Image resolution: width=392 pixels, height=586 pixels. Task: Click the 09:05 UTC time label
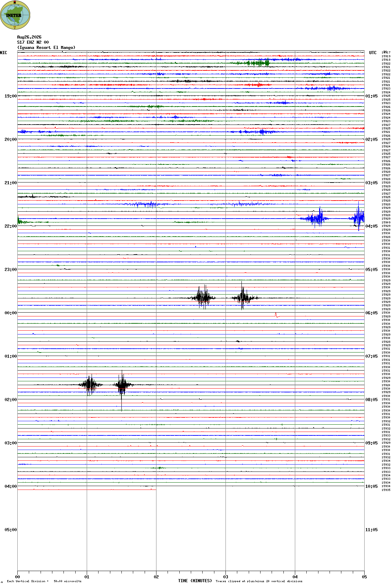372,443
